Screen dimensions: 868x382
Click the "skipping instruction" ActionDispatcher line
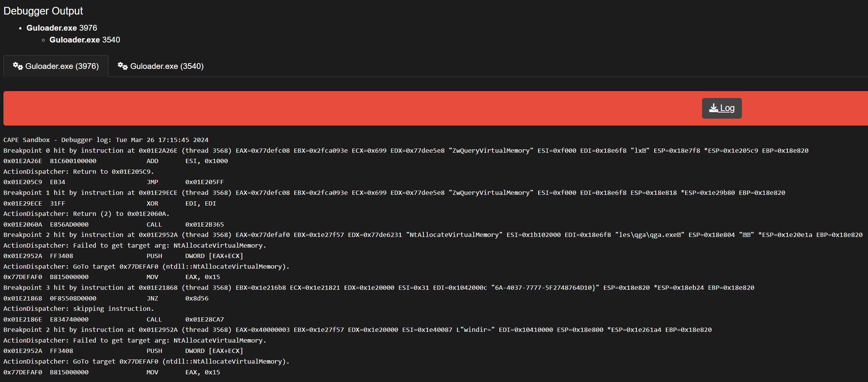79,309
